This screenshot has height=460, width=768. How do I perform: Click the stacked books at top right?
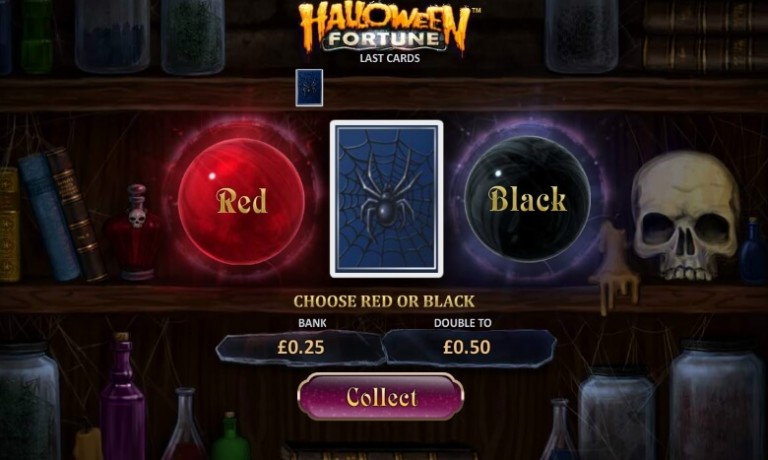705,35
